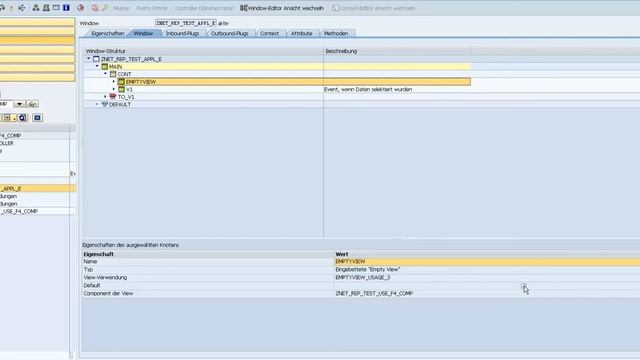The height and width of the screenshot is (360, 640).
Task: Click the Controller Dokumentation button
Action: 204,8
